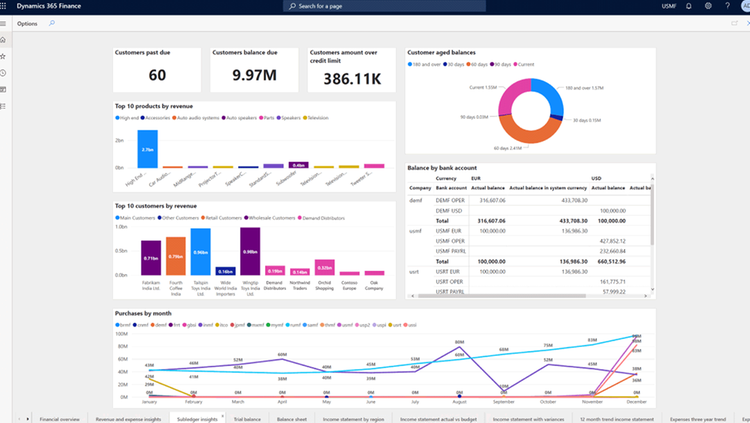Click the scroll down arrow in bank table
Screen dimensions: 750x423
click(652, 289)
